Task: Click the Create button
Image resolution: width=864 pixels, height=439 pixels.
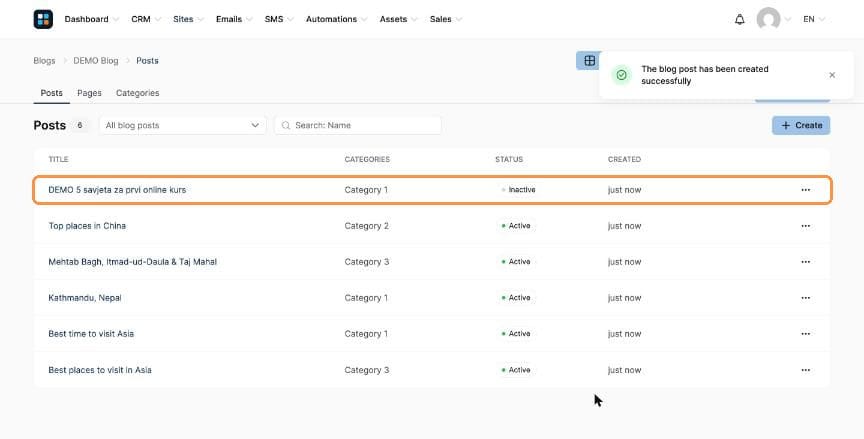Action: tap(801, 126)
